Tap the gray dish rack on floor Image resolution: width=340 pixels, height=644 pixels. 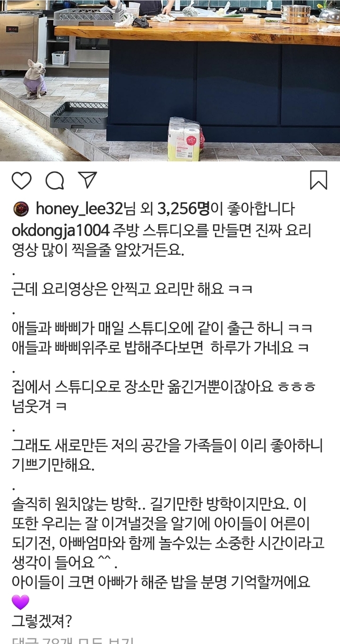[78, 115]
